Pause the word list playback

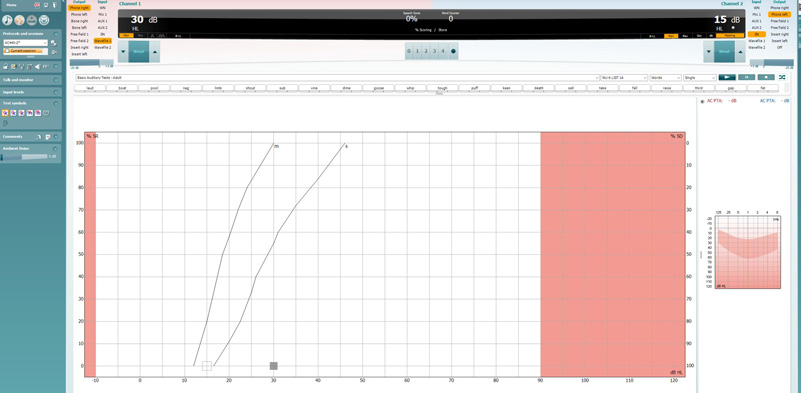(x=746, y=77)
